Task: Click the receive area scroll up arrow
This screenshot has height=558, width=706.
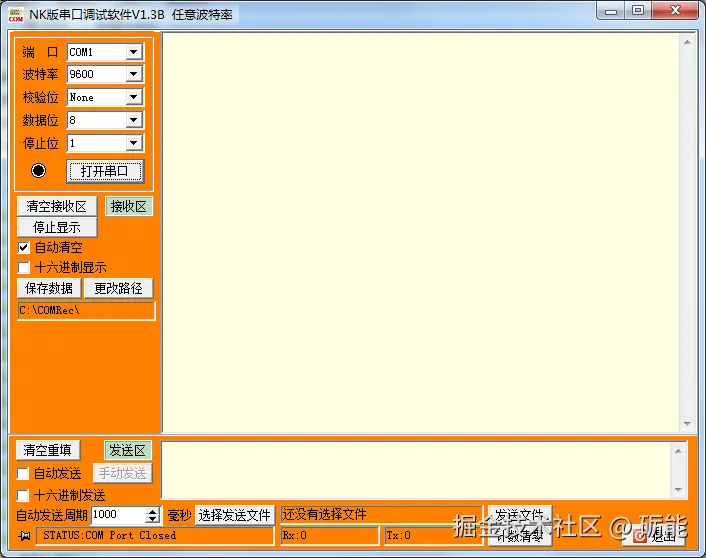Action: coord(687,42)
